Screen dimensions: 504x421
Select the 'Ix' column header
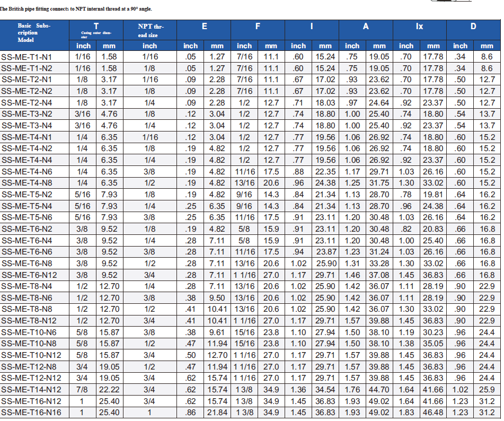(x=419, y=27)
